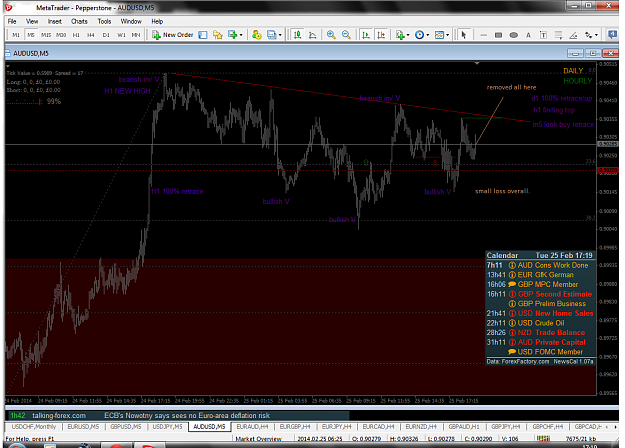
Task: Switch timeframe to M5
Action: (x=31, y=35)
